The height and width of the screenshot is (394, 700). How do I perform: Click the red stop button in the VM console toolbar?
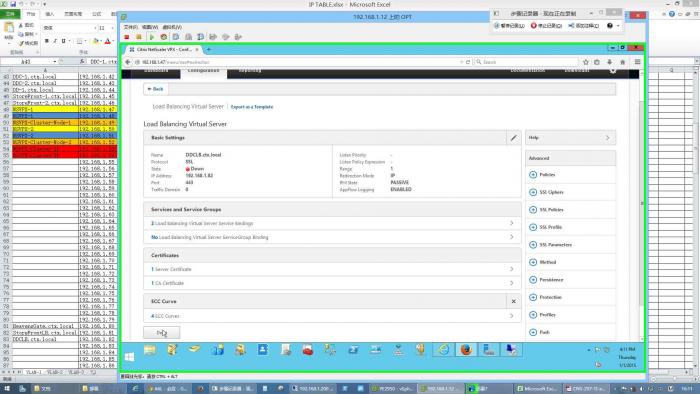pyautogui.click(x=127, y=37)
